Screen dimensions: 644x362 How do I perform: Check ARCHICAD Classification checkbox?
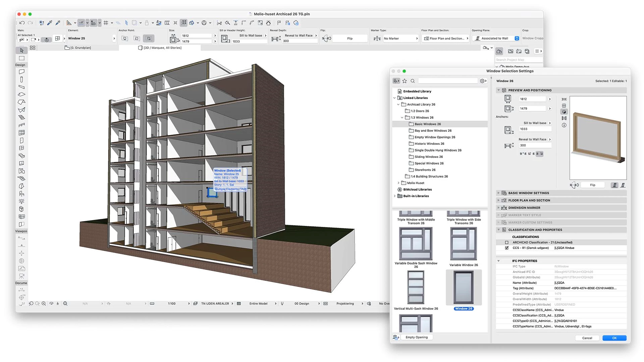[506, 242]
